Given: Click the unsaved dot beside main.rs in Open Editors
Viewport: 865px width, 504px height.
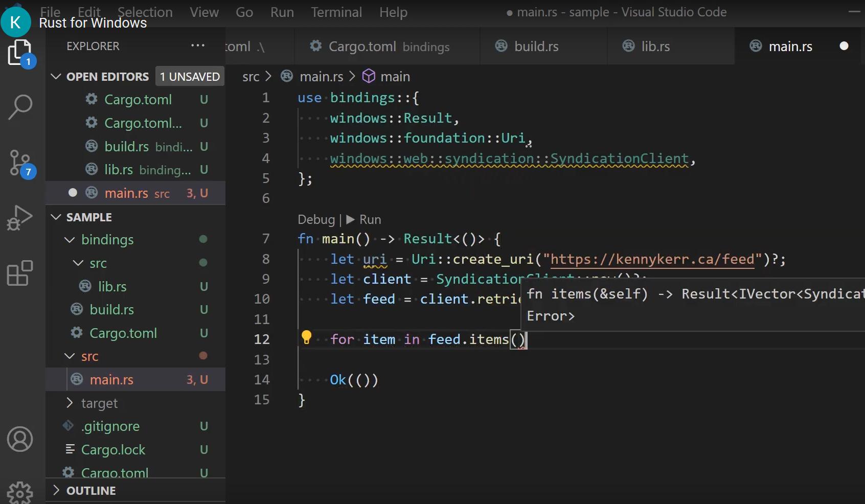Looking at the screenshot, I should point(73,193).
